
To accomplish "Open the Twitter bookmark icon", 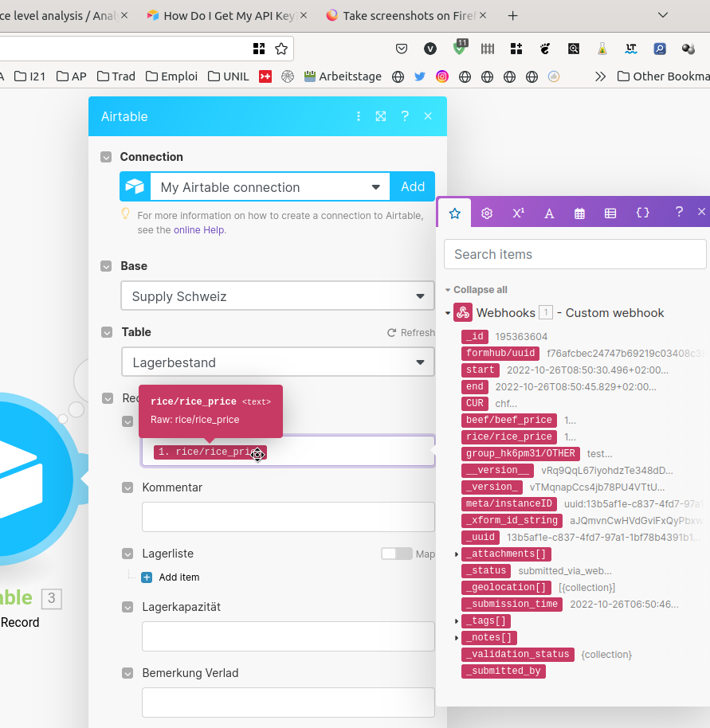I will point(420,76).
